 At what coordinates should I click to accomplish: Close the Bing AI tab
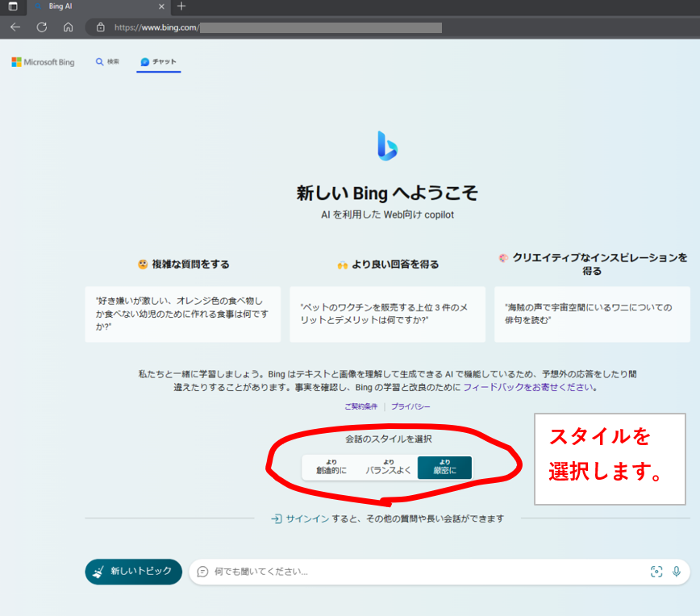(161, 6)
